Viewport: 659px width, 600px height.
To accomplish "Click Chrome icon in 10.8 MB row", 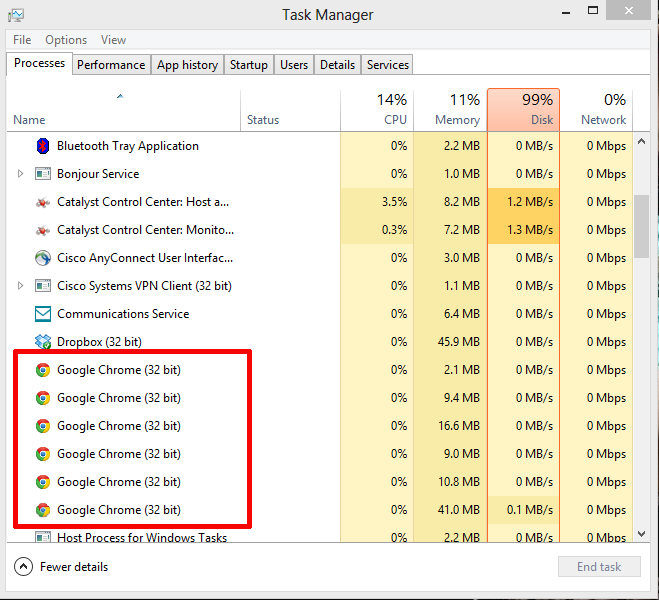I will (43, 482).
